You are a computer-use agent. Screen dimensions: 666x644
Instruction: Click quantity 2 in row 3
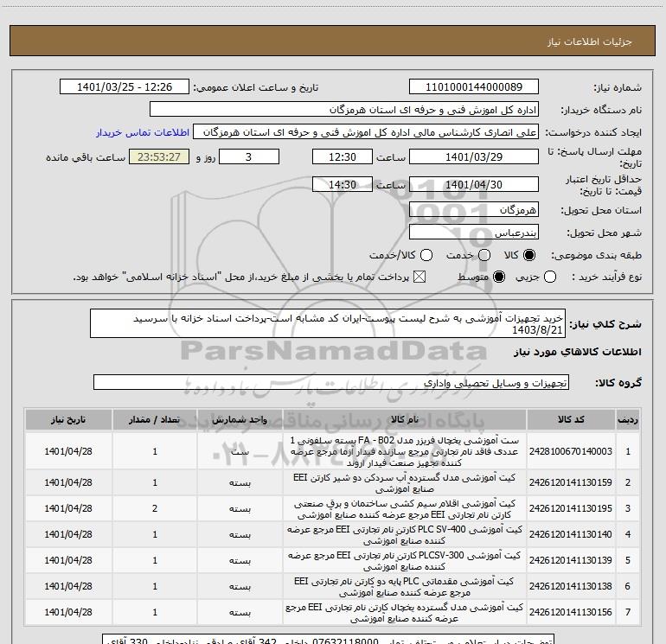155,508
